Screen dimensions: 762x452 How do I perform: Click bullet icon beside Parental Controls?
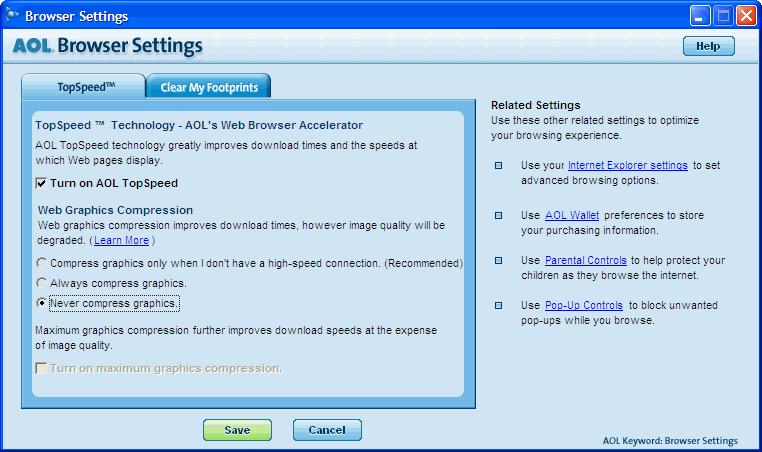pyautogui.click(x=499, y=261)
